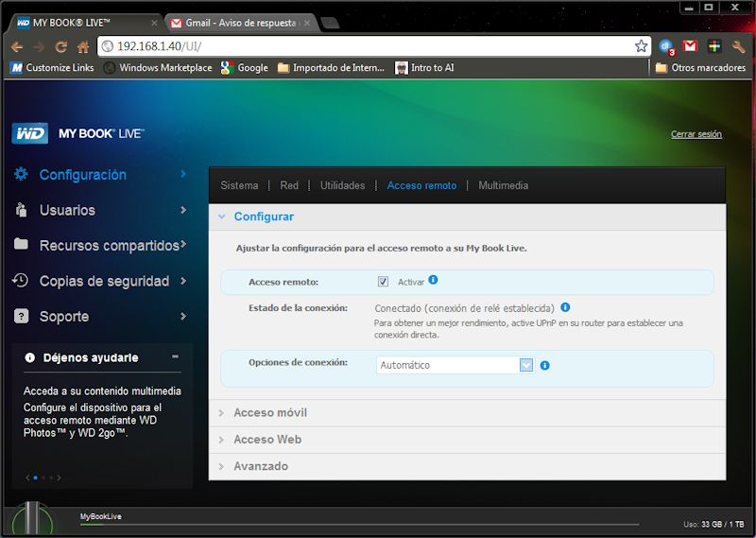Screen dimensions: 756x538
Task: Click the browser back arrow
Action: click(x=17, y=47)
